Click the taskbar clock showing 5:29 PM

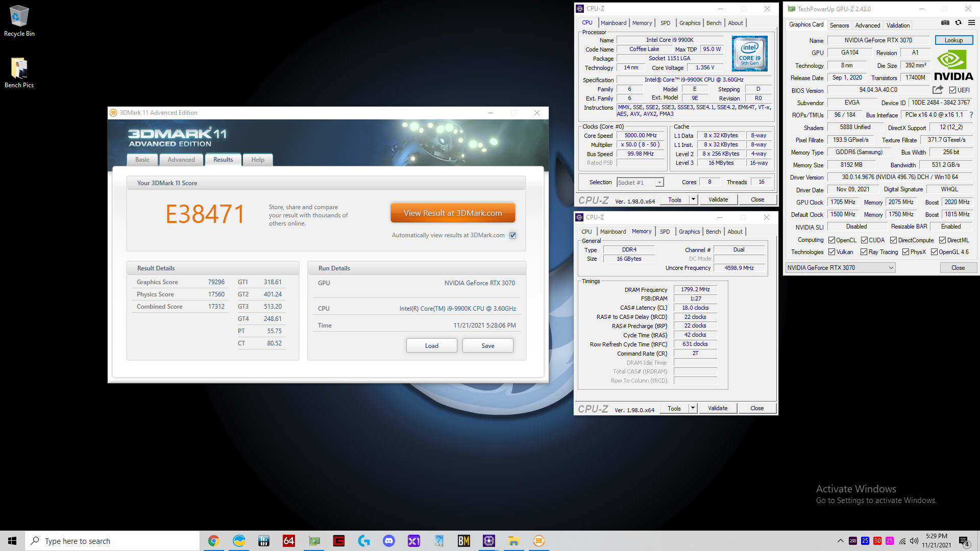[936, 541]
